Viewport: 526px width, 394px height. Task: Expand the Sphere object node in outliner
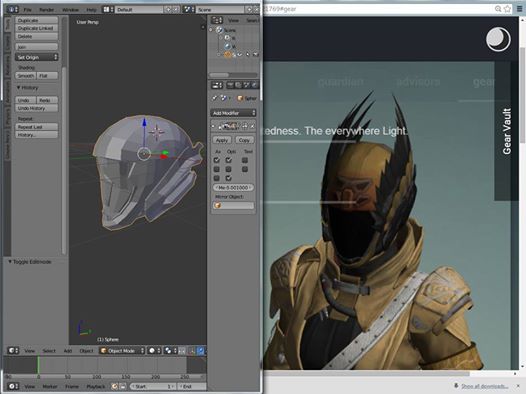[x=219, y=54]
